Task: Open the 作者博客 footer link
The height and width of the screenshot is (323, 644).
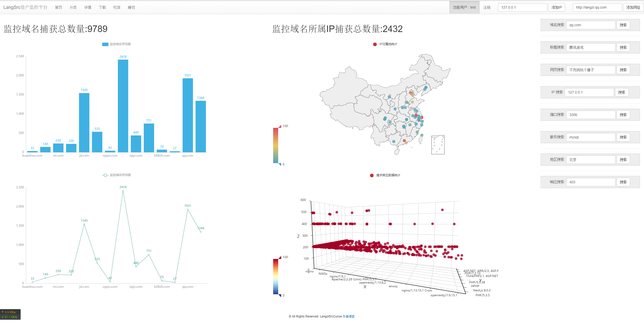Action: [348, 316]
